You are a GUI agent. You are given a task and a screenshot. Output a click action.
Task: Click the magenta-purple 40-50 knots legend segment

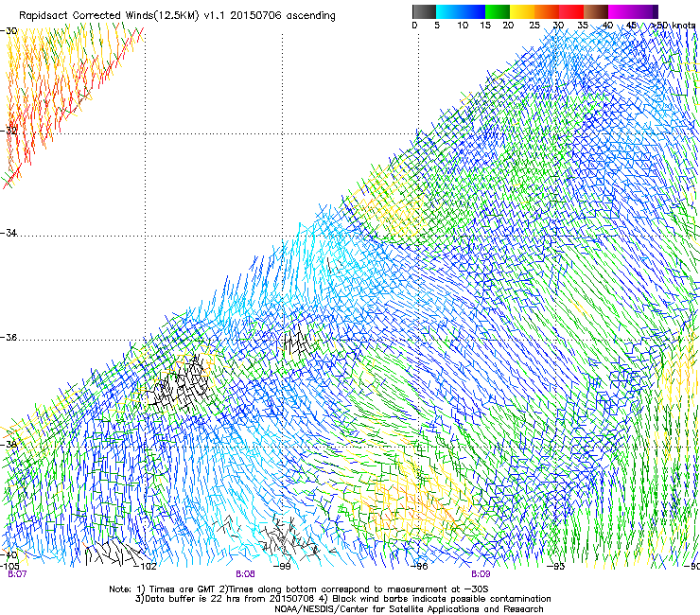pos(633,11)
